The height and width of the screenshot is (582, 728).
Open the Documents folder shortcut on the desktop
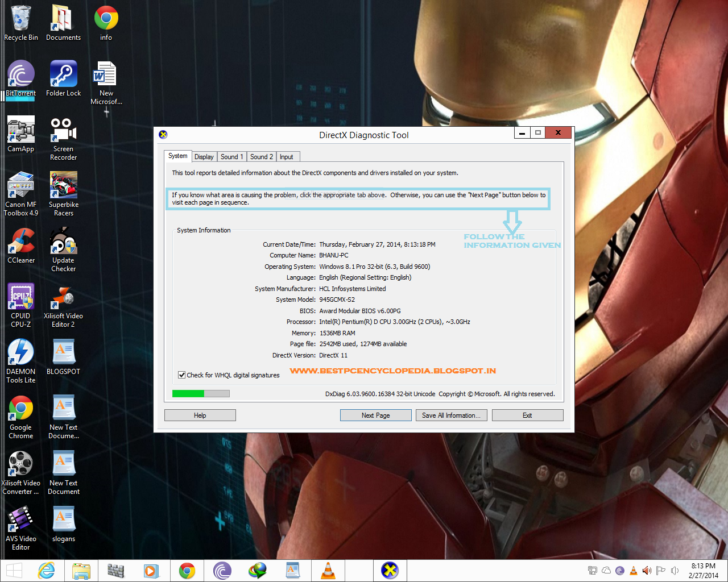(x=63, y=23)
